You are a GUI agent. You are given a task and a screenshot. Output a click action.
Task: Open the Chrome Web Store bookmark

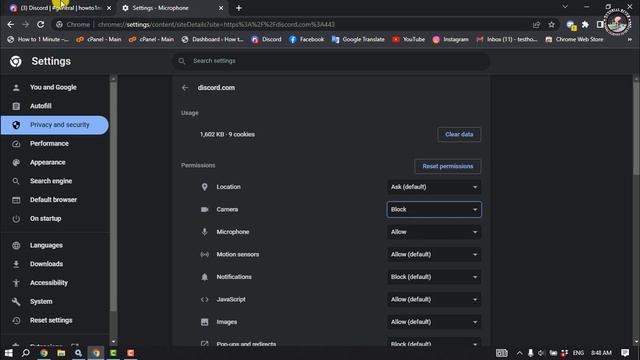(574, 40)
